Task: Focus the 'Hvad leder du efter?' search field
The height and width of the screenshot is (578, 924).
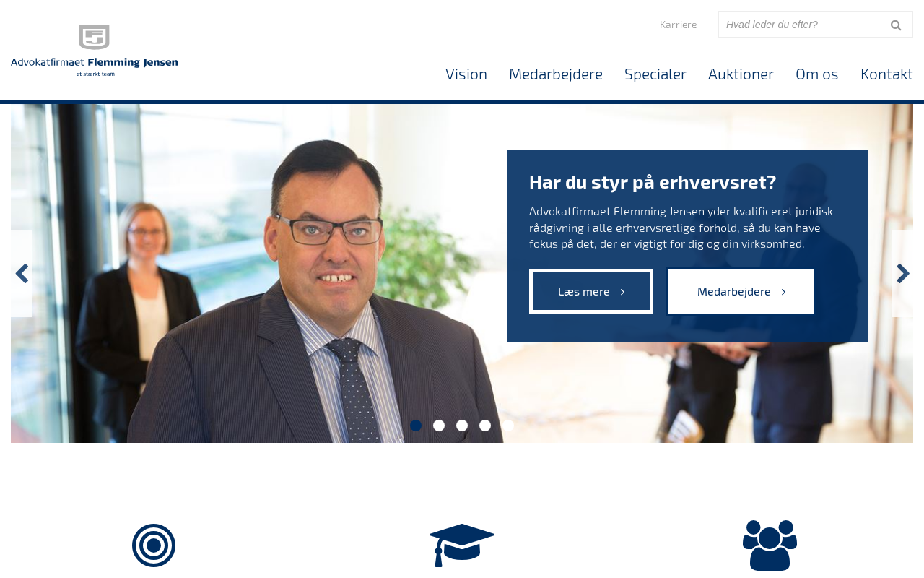Action: 801,25
